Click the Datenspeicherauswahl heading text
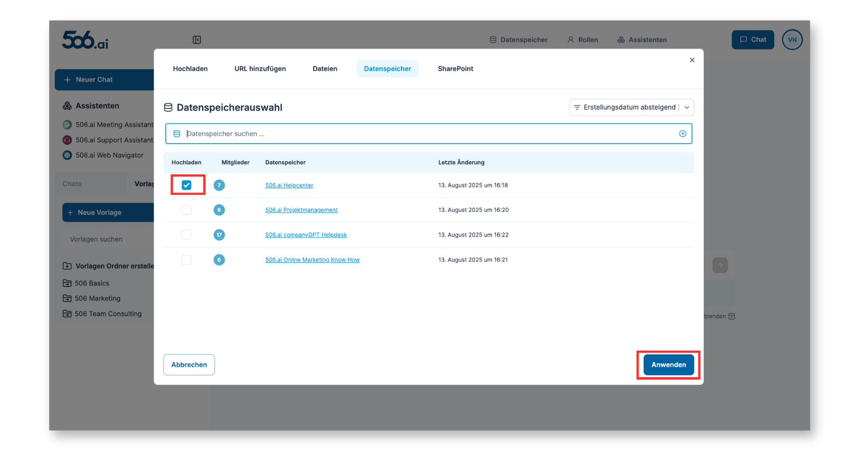 (230, 108)
